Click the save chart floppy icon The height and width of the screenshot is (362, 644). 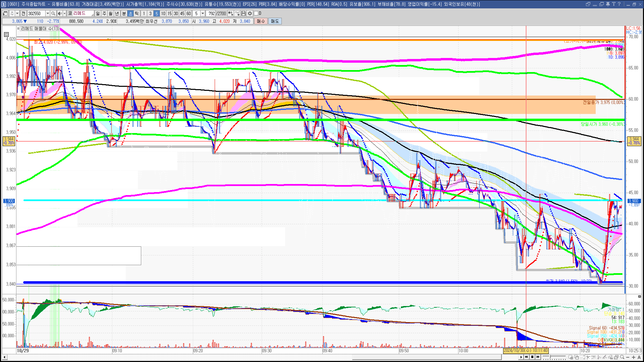pos(244,13)
